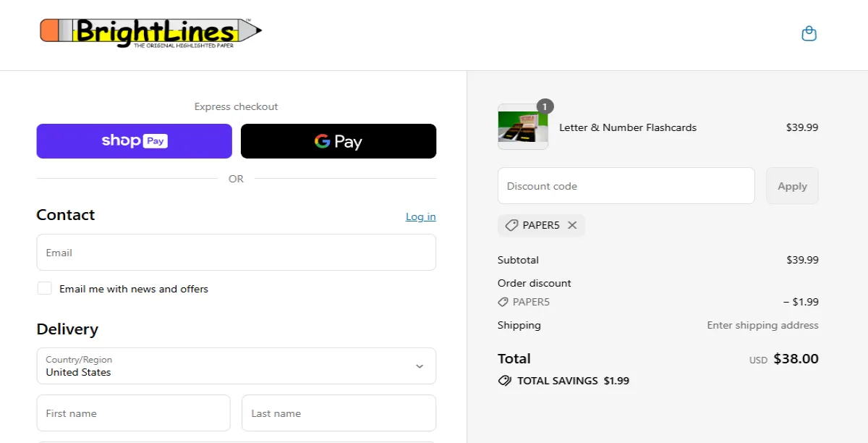The height and width of the screenshot is (443, 868).
Task: Click into the First name field
Action: point(133,413)
